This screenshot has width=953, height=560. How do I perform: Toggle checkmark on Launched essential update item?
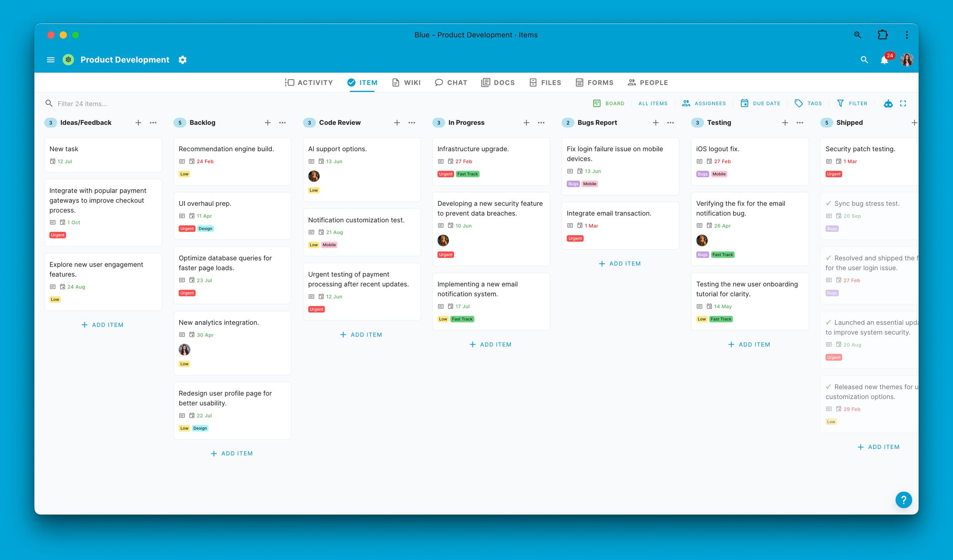[828, 322]
